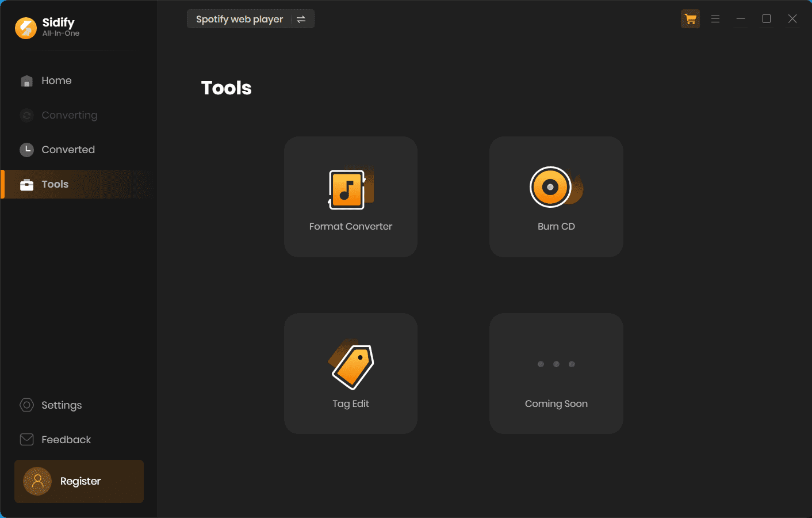Launch the Burn CD tool
Screen dimensions: 812x518
556,197
